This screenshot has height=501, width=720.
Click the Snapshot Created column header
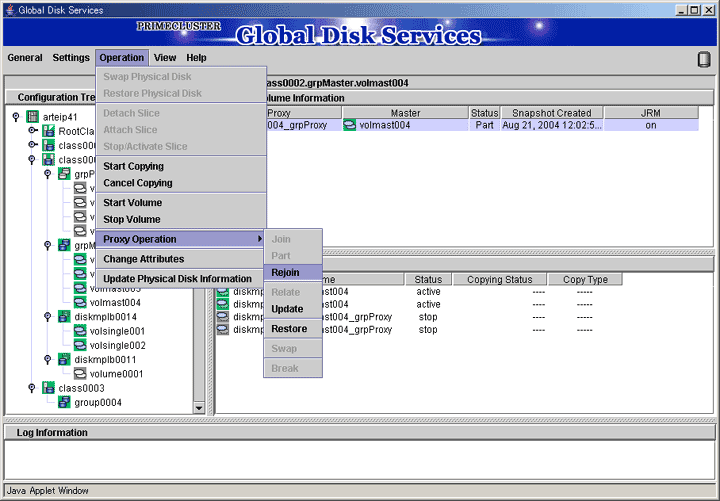pos(552,113)
